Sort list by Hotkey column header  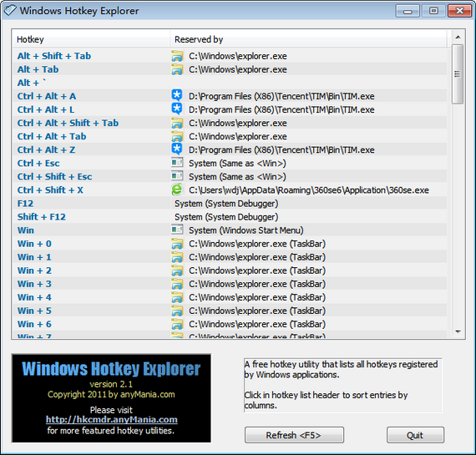(91, 39)
